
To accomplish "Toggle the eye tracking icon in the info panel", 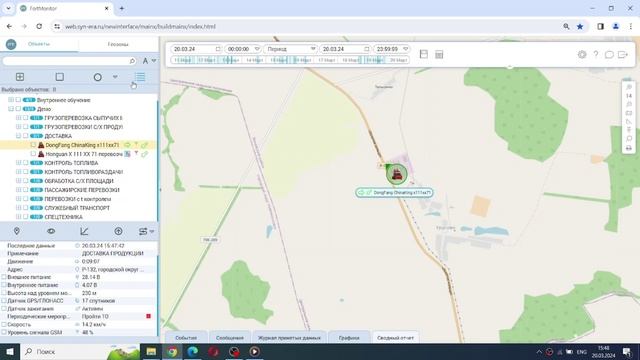I will coord(51,231).
